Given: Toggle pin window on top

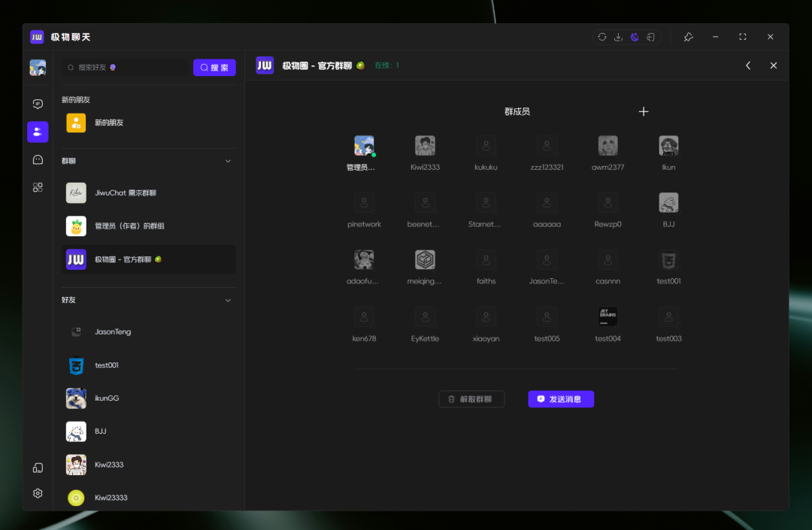Looking at the screenshot, I should click(x=688, y=37).
